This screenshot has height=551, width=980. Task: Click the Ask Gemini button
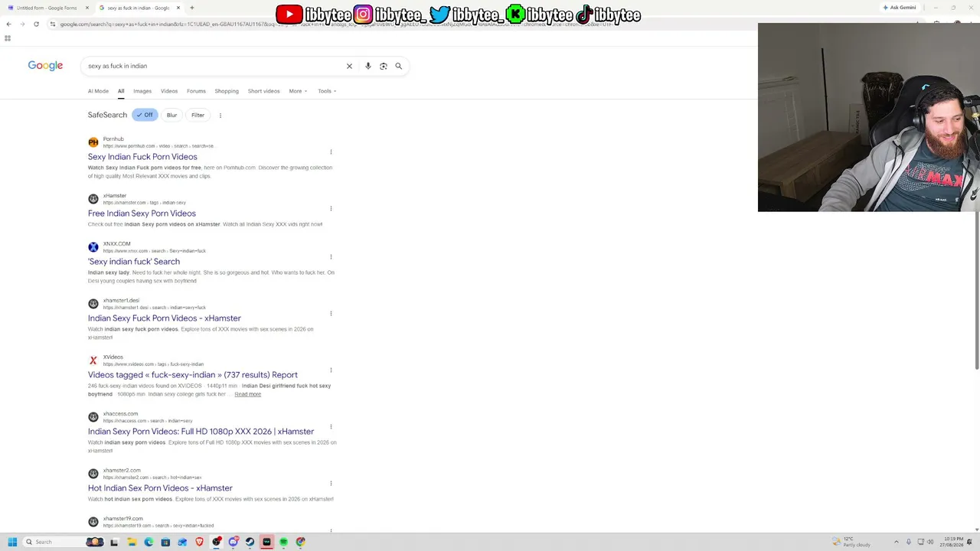(x=900, y=8)
